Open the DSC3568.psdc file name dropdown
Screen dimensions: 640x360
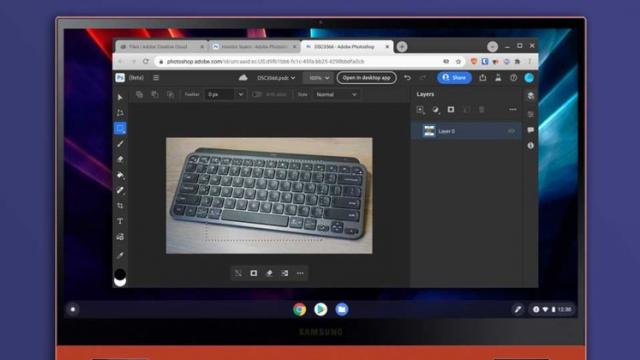[x=276, y=78]
